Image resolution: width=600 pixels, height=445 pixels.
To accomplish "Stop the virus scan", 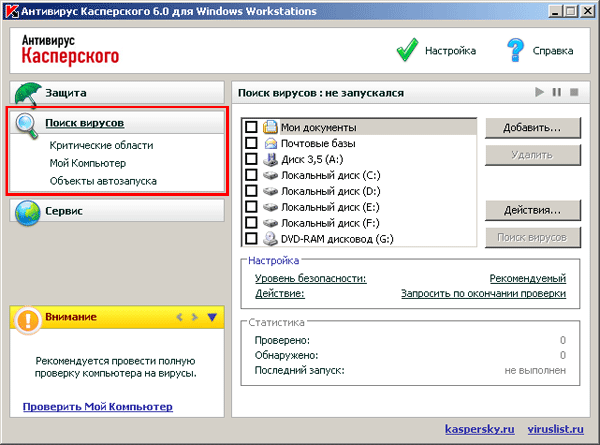I will coord(574,92).
